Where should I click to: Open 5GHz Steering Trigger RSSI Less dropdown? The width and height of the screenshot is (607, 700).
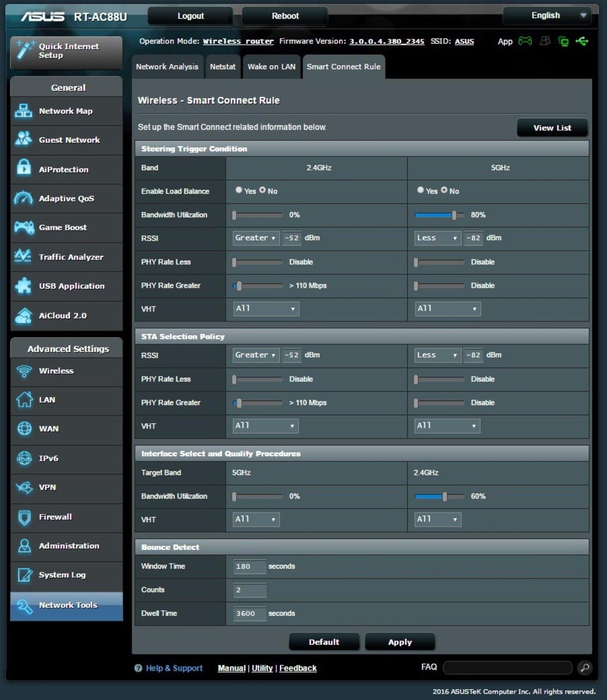(438, 238)
